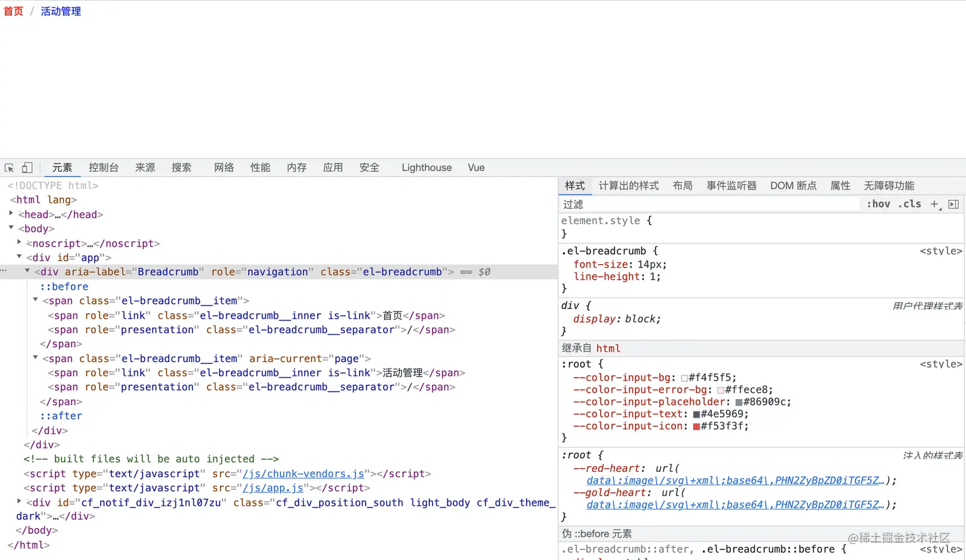Viewport: 966px width, 560px height.
Task: Toggle the .cls class editor
Action: [x=910, y=204]
